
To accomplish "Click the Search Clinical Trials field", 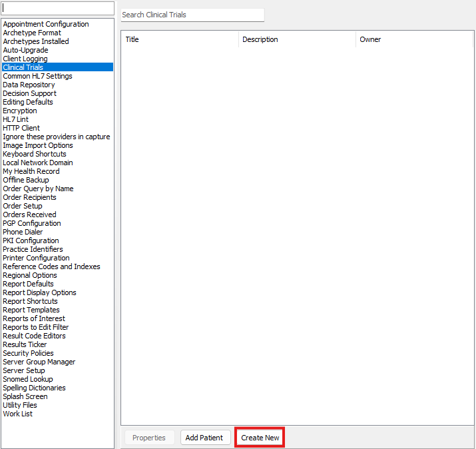I will tap(192, 15).
